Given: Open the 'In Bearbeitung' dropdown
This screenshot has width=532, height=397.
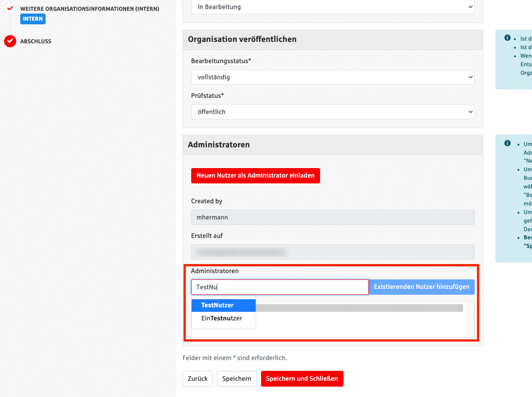Looking at the screenshot, I should point(332,7).
